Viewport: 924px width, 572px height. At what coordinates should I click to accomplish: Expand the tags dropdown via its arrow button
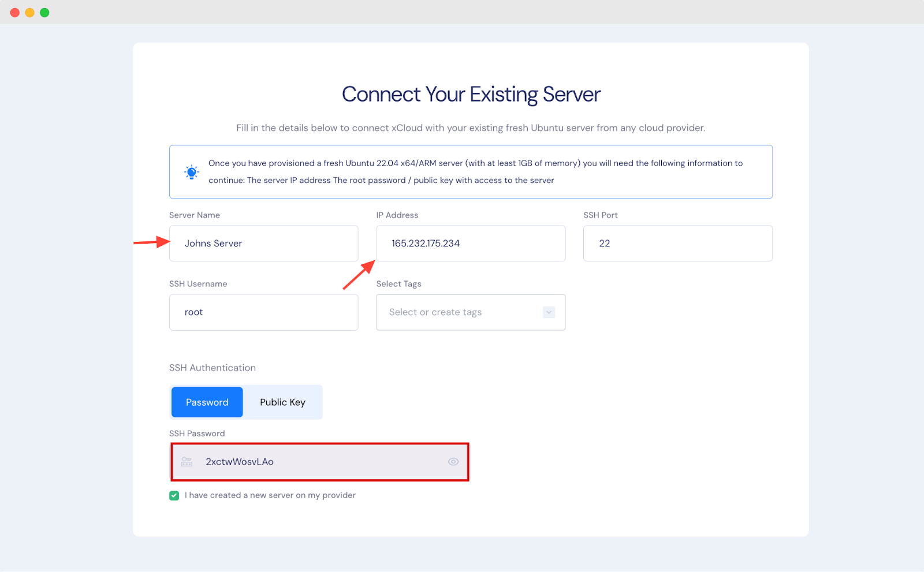coord(548,312)
